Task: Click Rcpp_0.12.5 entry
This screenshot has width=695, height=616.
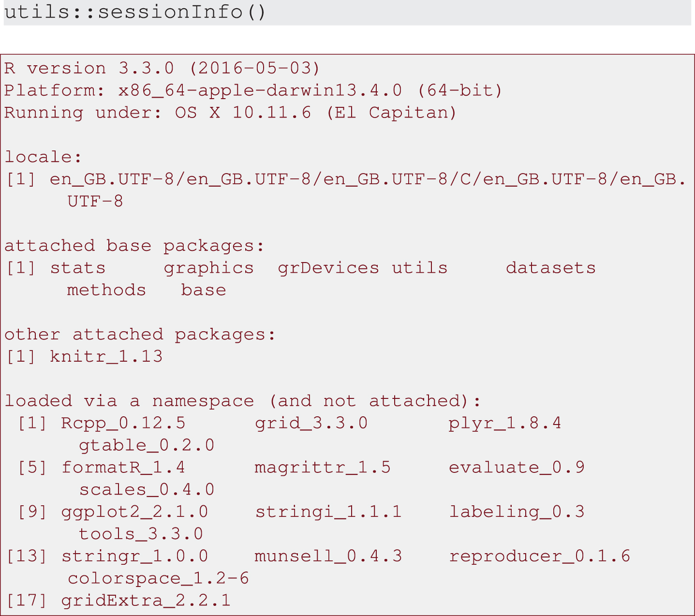Action: 123,423
